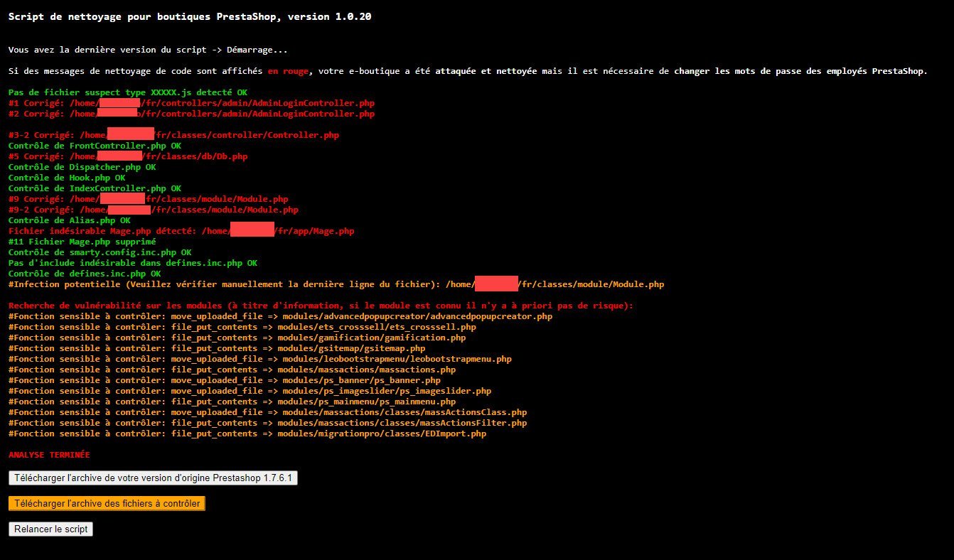Select 'Contrôle de Alias.php OK' line

click(x=70, y=220)
